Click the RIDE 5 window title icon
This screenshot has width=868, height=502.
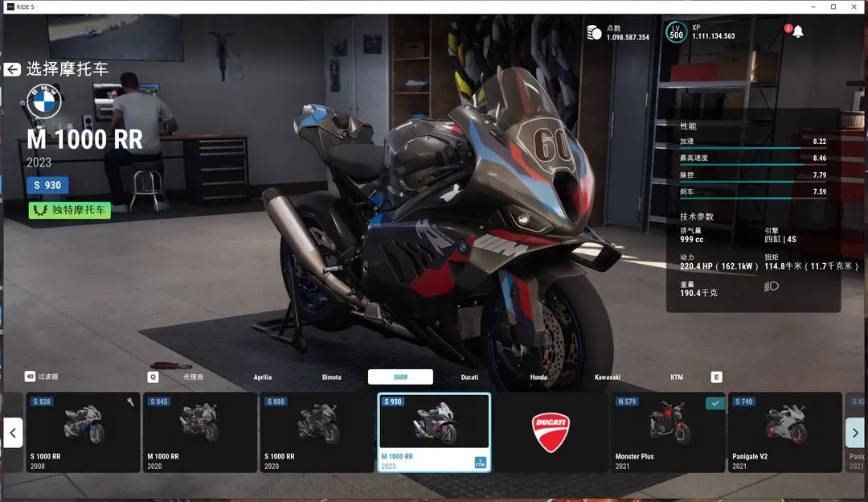10,6
